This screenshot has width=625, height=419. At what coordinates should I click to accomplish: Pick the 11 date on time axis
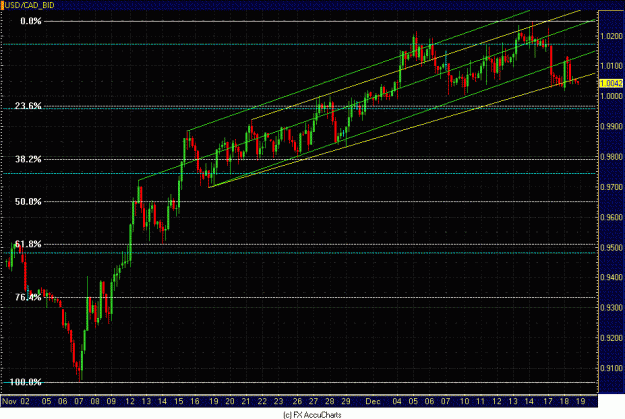click(481, 401)
